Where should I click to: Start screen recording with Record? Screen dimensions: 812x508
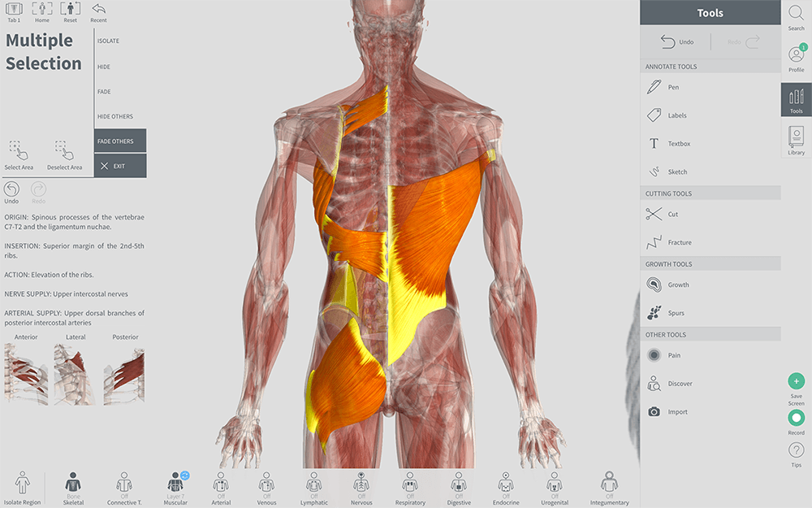(796, 419)
